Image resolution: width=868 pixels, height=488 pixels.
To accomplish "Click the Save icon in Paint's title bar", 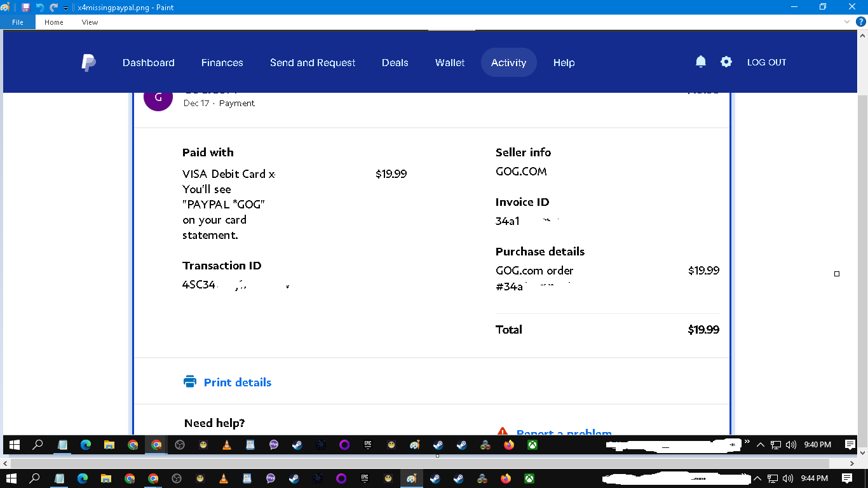I will coord(25,8).
